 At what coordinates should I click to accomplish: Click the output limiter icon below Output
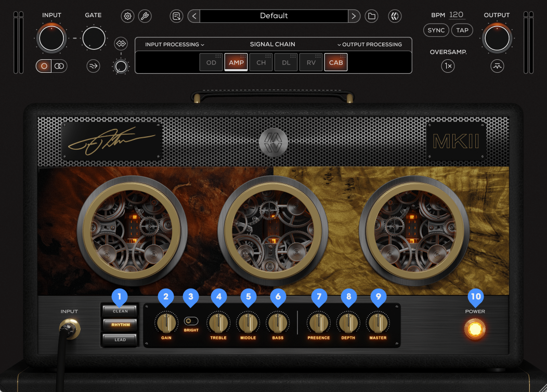coord(497,66)
